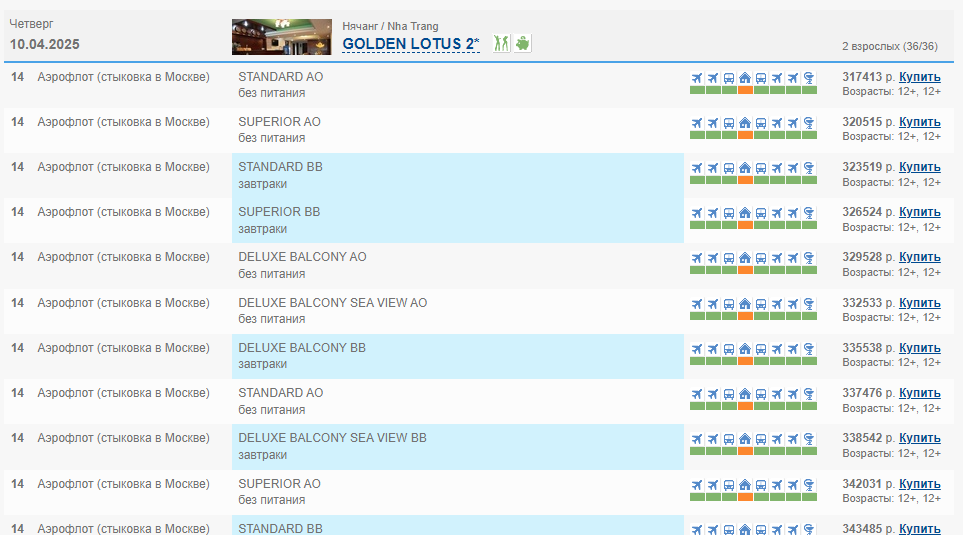
Task: Click the medical insurance icon in the 329528 row
Action: pyautogui.click(x=809, y=258)
